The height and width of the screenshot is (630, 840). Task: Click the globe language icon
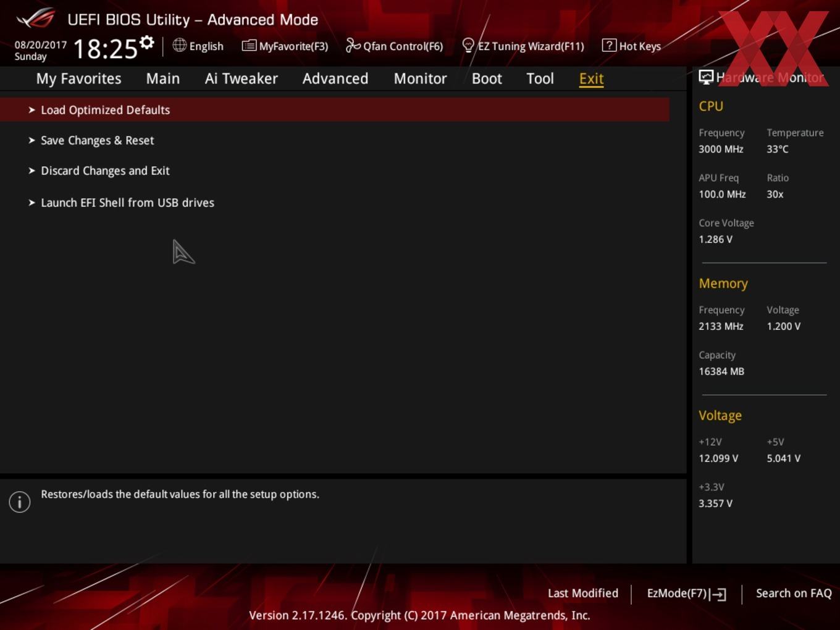(x=179, y=45)
